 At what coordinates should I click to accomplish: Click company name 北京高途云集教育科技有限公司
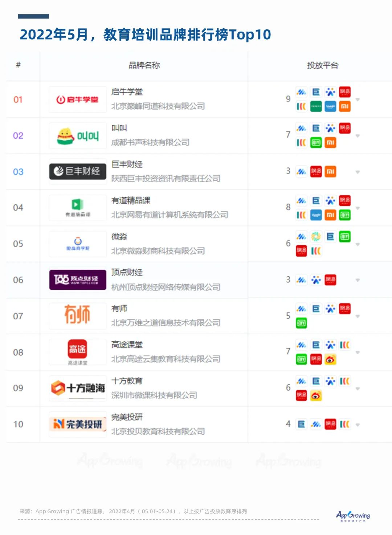pos(166,359)
